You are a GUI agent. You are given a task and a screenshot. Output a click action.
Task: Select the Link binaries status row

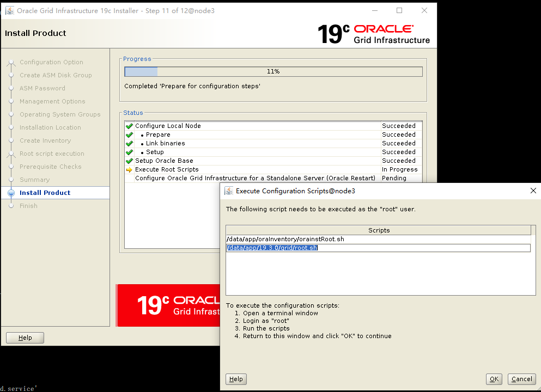273,143
